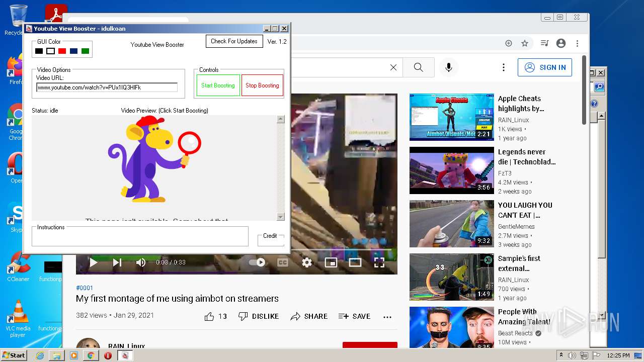Click the preview pane scroll up arrow
Image resolution: width=644 pixels, height=362 pixels.
[x=281, y=119]
